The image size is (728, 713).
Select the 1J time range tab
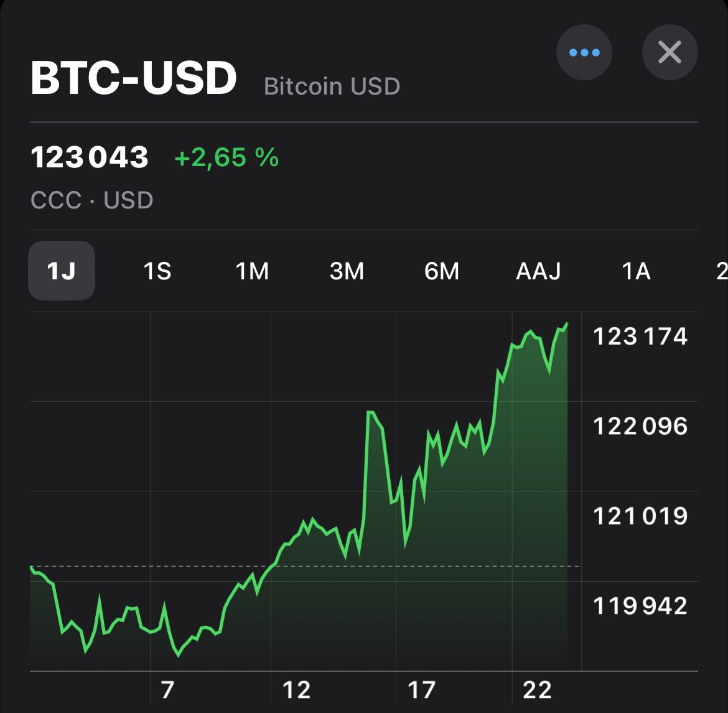point(61,271)
